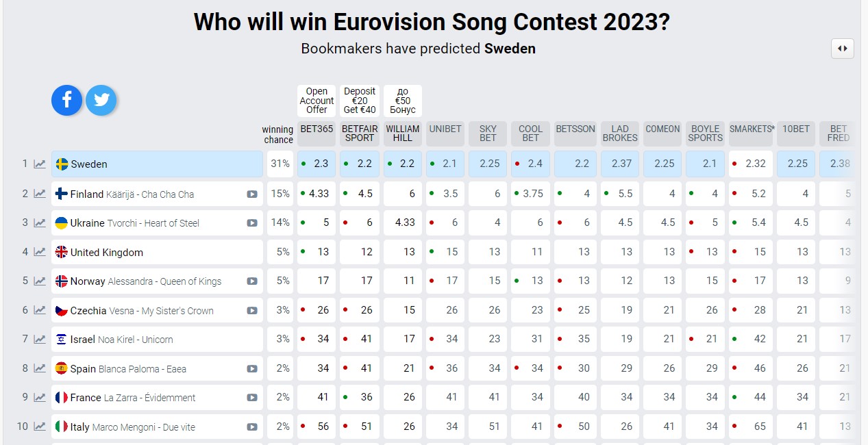Click Sweden's 2.3 odds at BET365
The width and height of the screenshot is (868, 445).
pyautogui.click(x=317, y=164)
